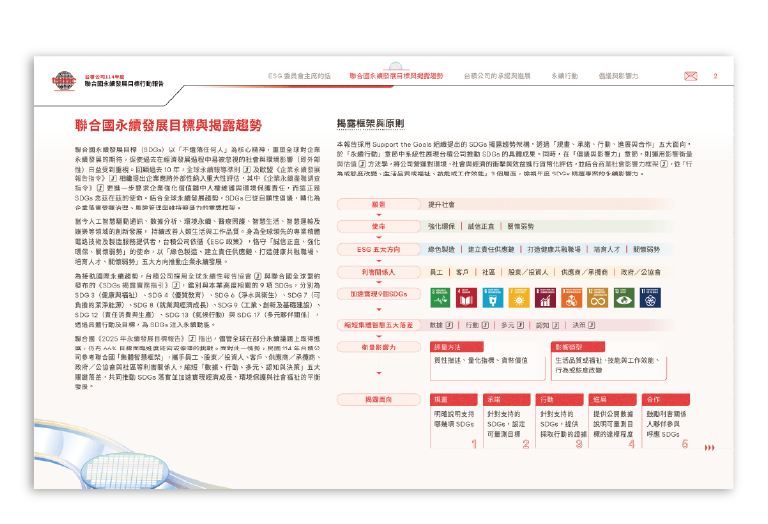Open the external link icon after 決策

coord(591,325)
